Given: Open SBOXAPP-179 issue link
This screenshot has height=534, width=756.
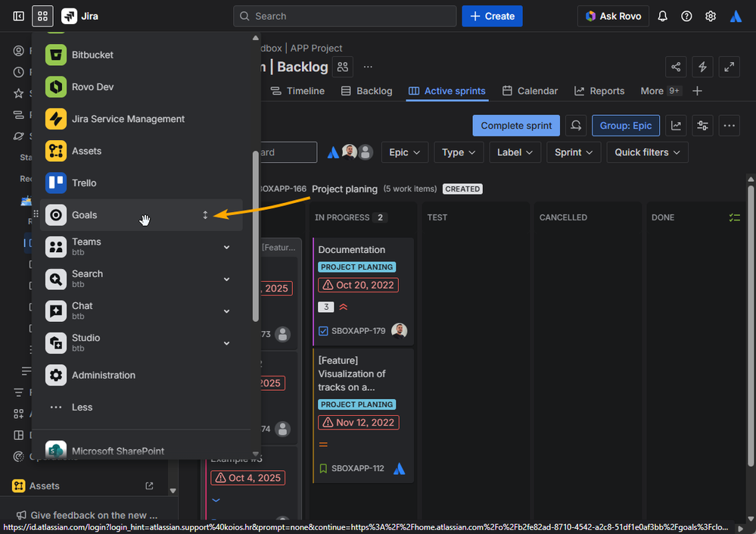Looking at the screenshot, I should click(x=358, y=331).
